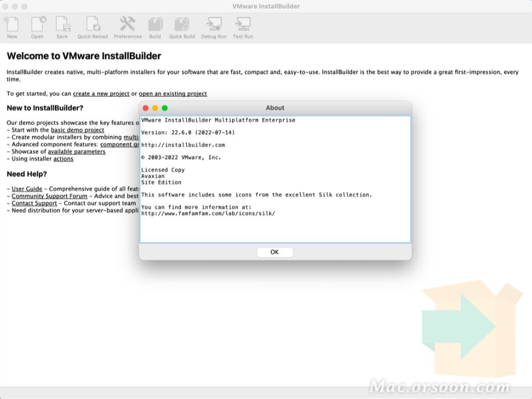
Task: Click the 'Avaxian' licensee text
Action: (153, 176)
